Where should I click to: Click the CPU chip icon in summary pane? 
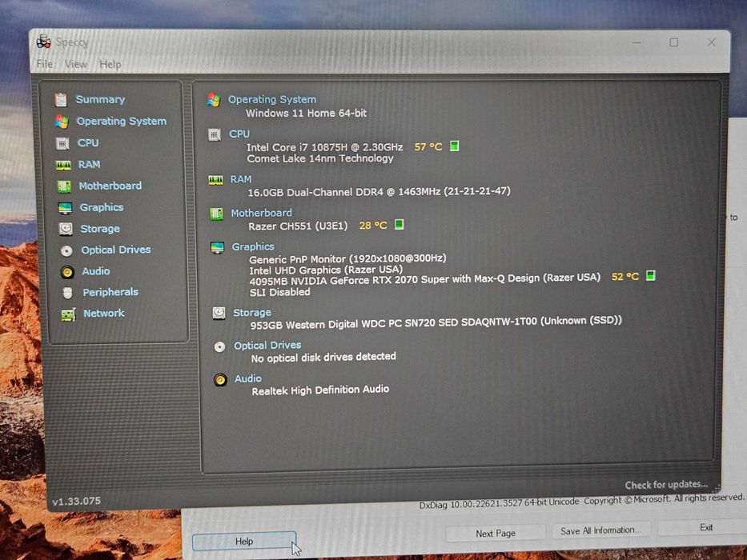coord(215,134)
